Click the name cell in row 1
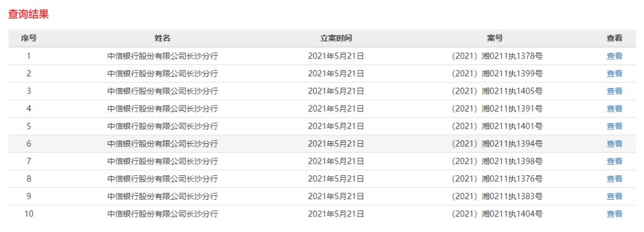 (x=163, y=56)
